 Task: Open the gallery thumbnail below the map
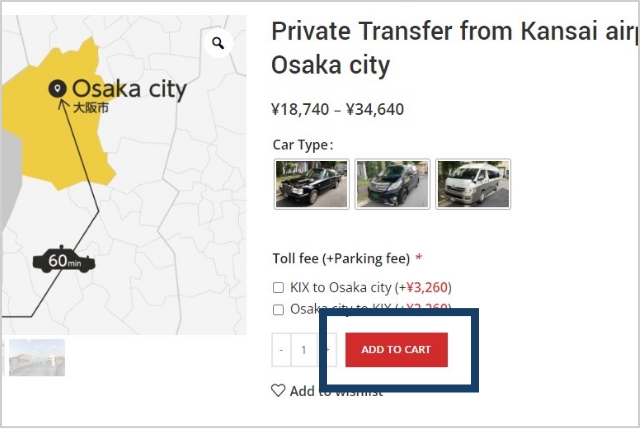(x=37, y=357)
